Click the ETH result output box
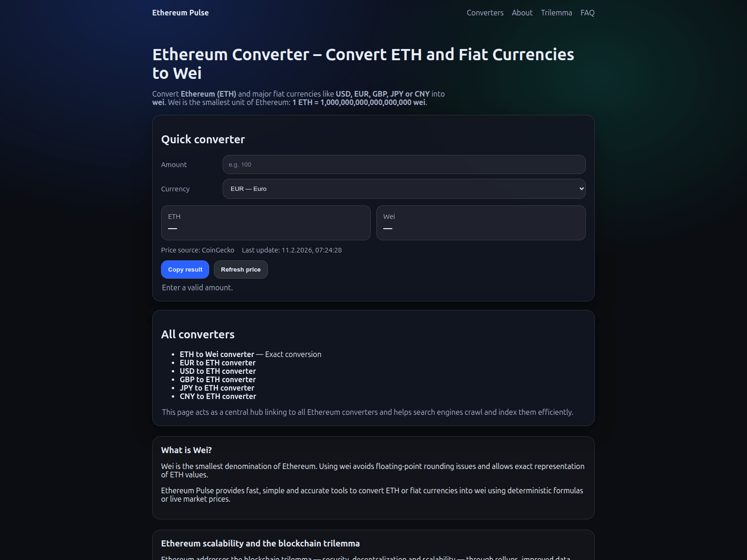Viewport: 747px width, 560px height. (x=266, y=223)
